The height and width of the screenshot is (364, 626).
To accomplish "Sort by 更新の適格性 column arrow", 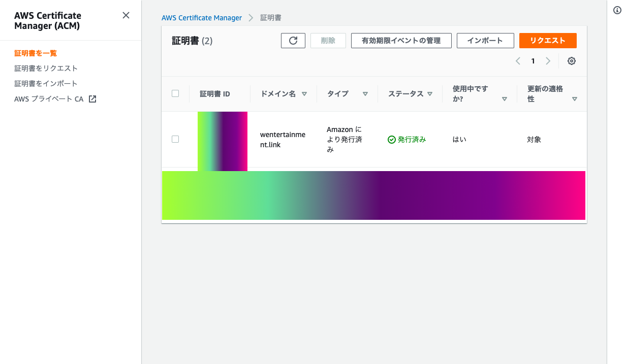I will pos(575,99).
